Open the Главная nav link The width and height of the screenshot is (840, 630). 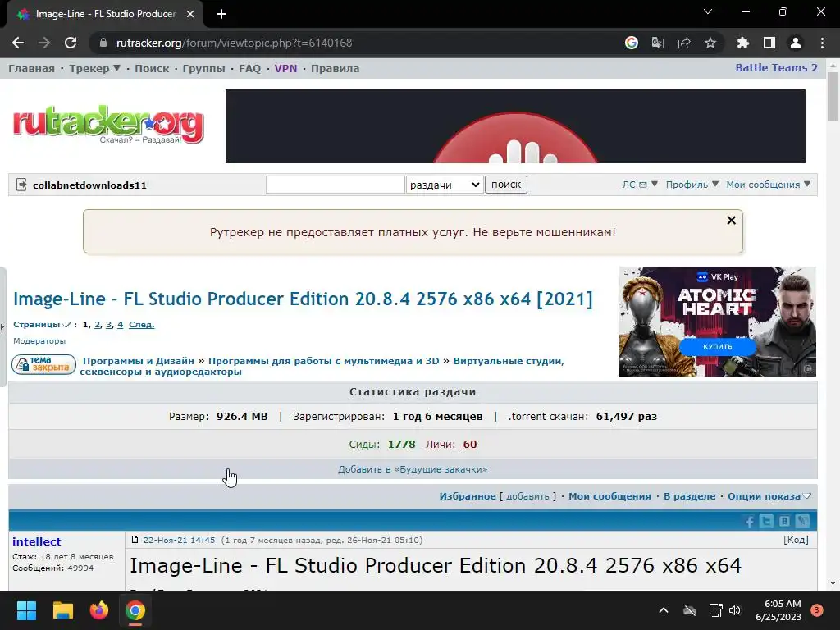(x=32, y=69)
